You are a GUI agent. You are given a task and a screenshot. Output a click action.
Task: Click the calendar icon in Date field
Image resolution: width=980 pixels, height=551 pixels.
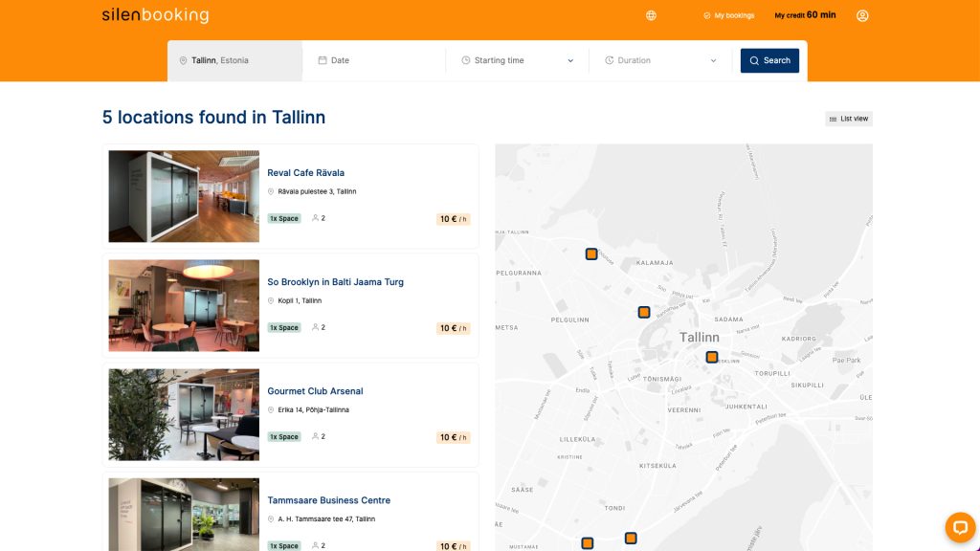[323, 60]
